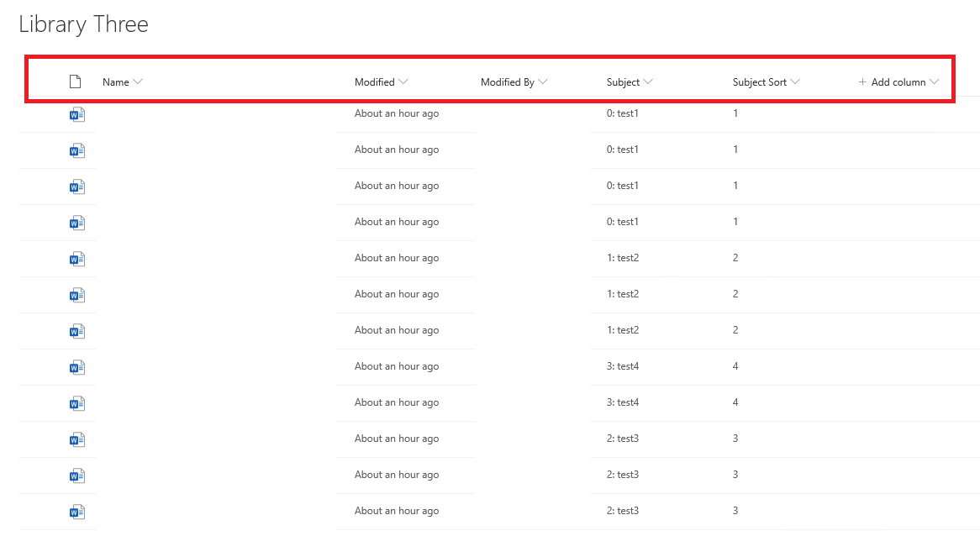The image size is (980, 536).
Task: Select the first row's Modified cell
Action: click(x=397, y=113)
